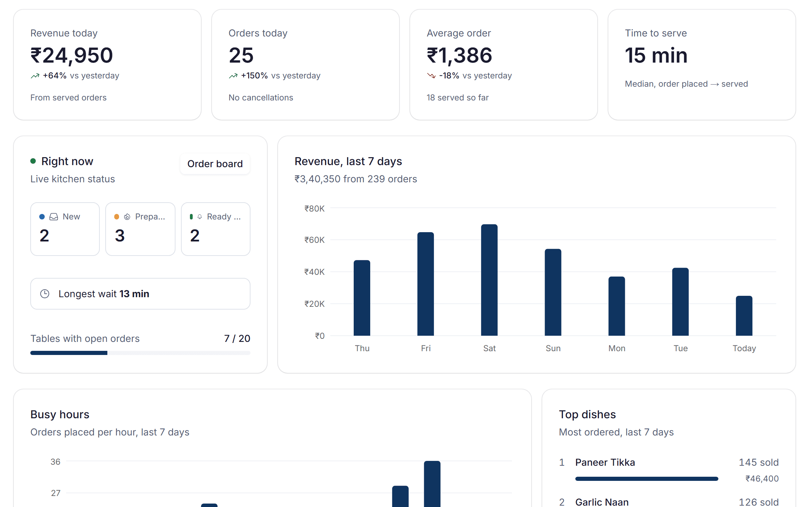Click the Mon revenue bar
Screen dimensions: 812x507
pyautogui.click(x=617, y=306)
